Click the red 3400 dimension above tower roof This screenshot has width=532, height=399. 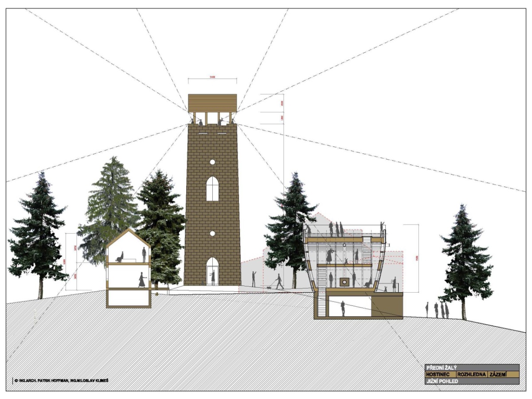(x=212, y=77)
